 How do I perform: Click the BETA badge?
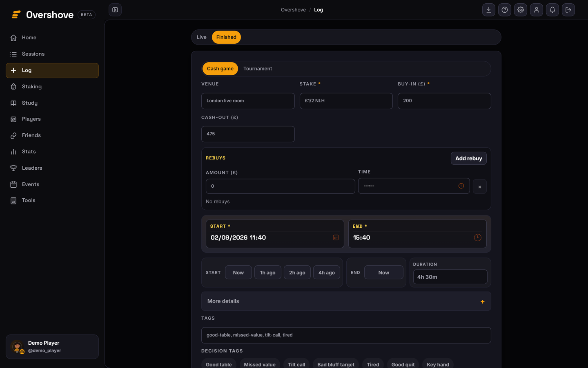coord(87,15)
